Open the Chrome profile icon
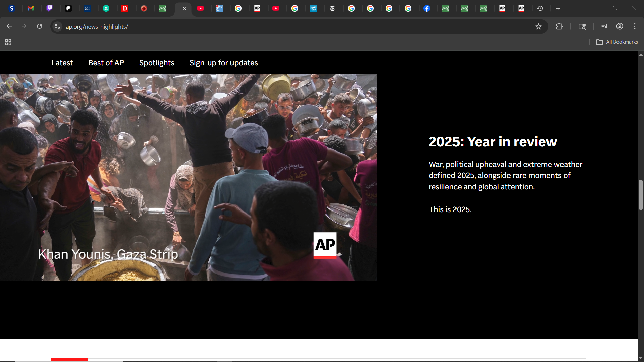The image size is (644, 362). pyautogui.click(x=620, y=26)
